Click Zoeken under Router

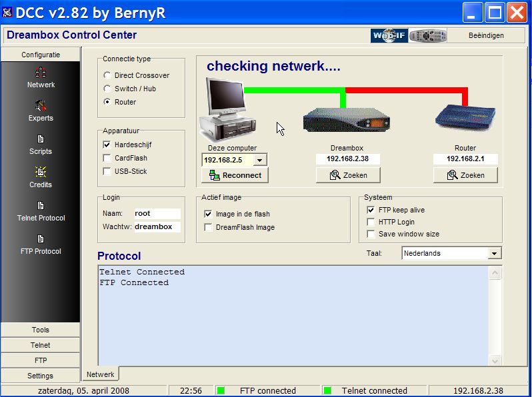click(x=465, y=175)
